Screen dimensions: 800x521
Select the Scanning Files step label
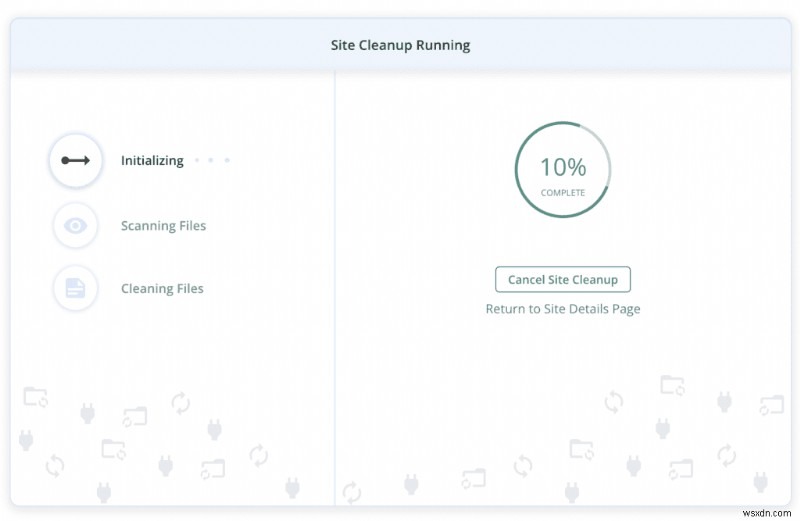(x=163, y=226)
